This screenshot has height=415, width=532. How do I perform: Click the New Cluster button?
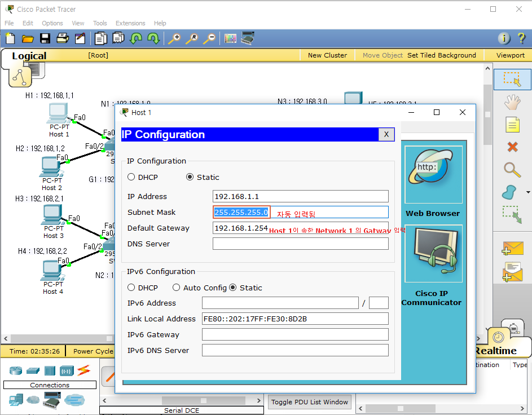pyautogui.click(x=327, y=55)
